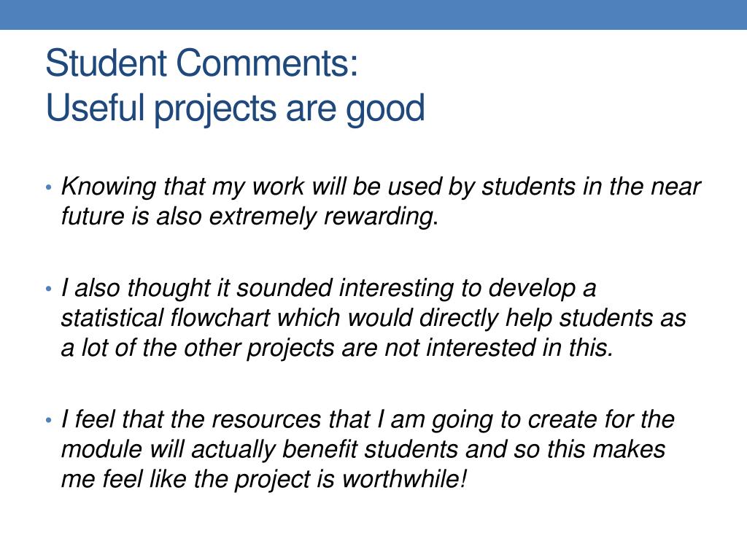Click the word 'Comments:' in the title
Screen dimensions: 747x560
tap(267, 63)
